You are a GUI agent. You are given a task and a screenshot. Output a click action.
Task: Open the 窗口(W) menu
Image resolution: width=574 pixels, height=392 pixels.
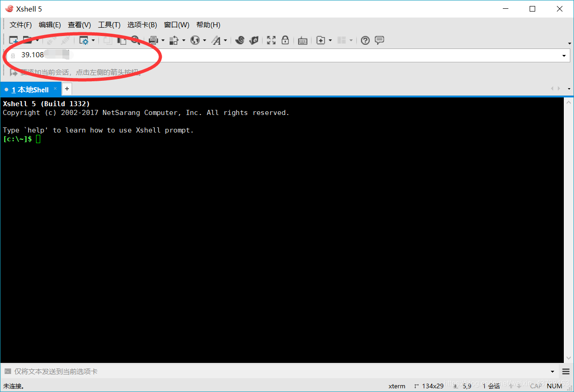click(177, 25)
